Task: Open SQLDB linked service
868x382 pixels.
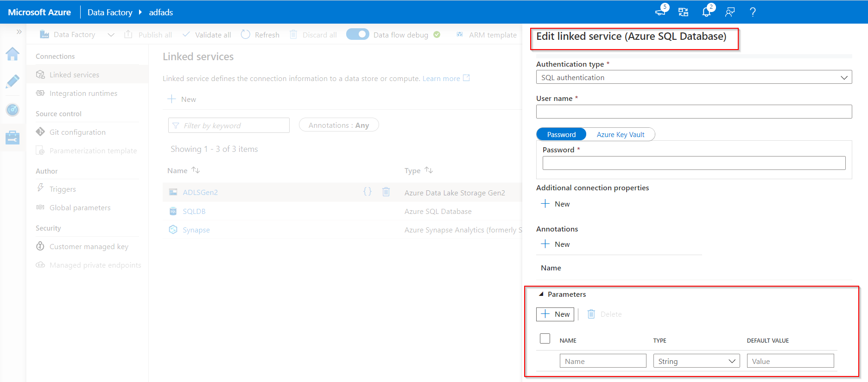Action: pos(194,211)
